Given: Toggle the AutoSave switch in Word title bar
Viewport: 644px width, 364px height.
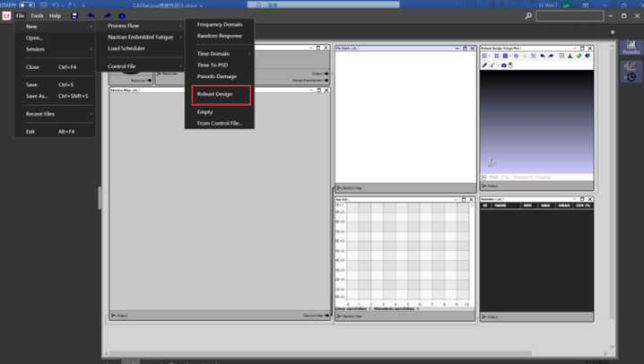Looking at the screenshot, I should [x=26, y=4].
